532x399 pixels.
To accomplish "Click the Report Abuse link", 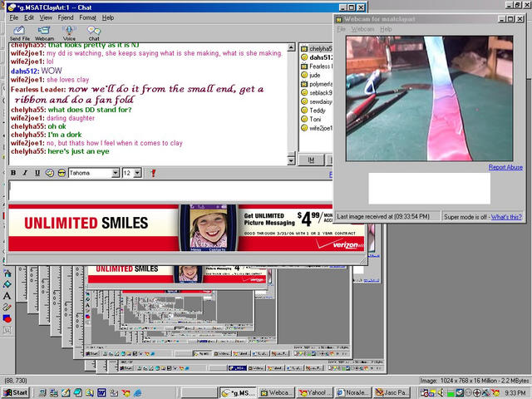I will (505, 167).
